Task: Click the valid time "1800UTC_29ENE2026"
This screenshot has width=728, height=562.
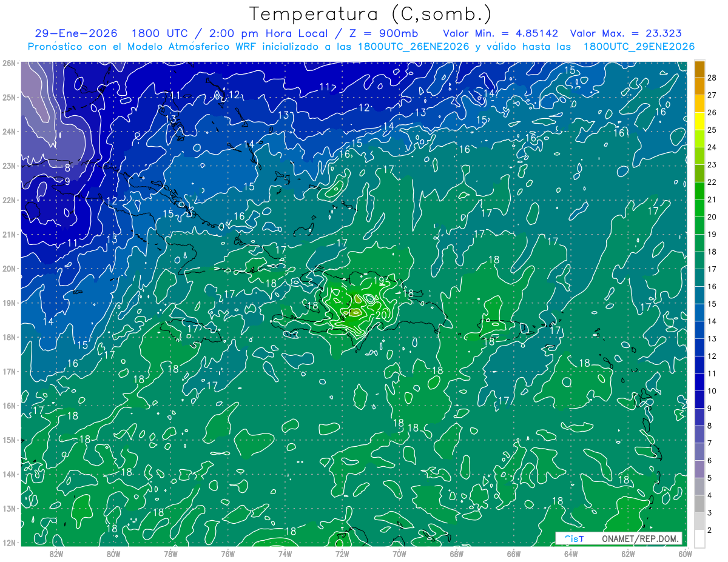Action: click(639, 47)
